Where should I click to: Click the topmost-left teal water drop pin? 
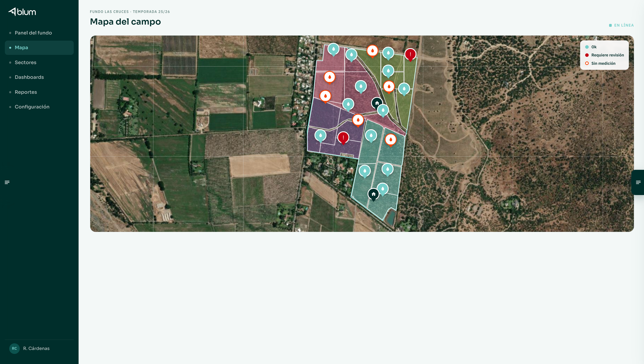pyautogui.click(x=333, y=49)
